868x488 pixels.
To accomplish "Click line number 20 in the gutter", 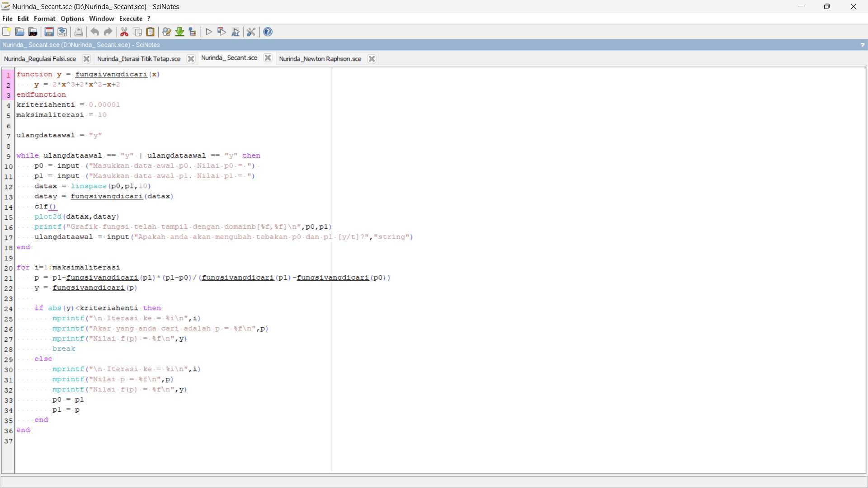I will pyautogui.click(x=8, y=268).
